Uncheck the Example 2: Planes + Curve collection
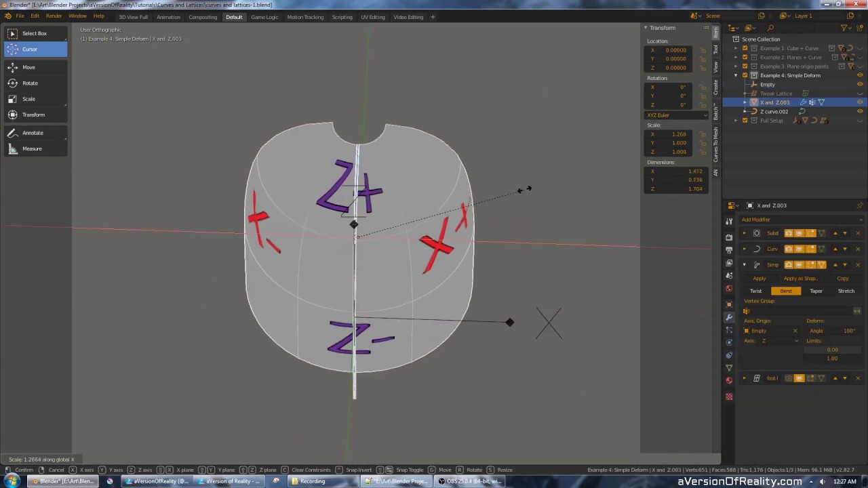This screenshot has width=868, height=488. [x=745, y=57]
